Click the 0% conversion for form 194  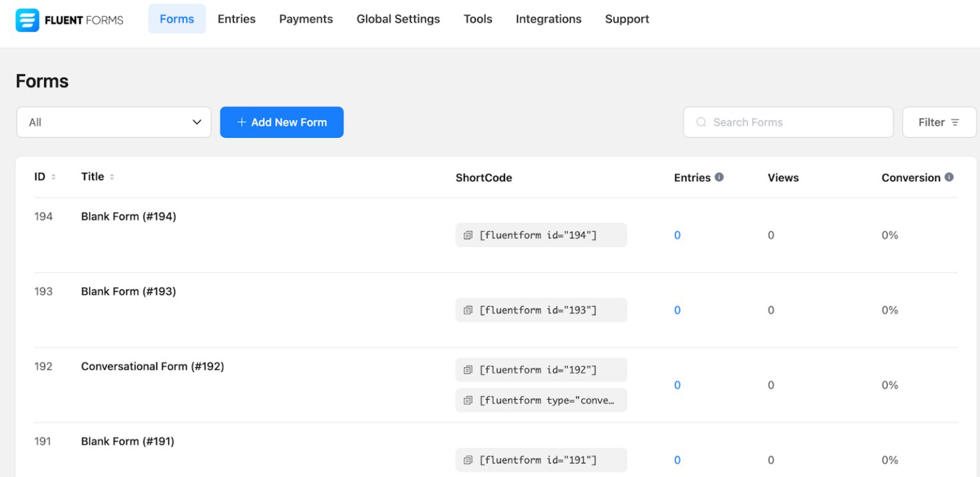coord(890,235)
